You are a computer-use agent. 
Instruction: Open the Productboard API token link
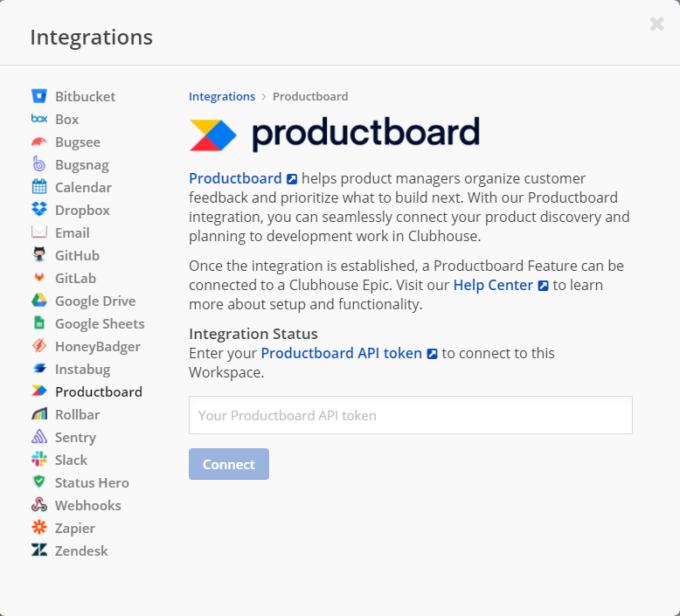(x=341, y=353)
